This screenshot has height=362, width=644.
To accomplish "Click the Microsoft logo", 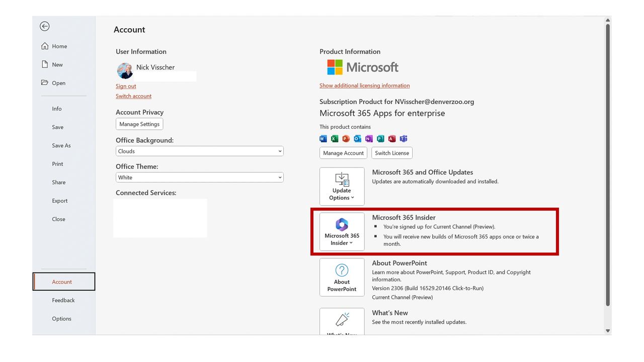I will point(363,67).
